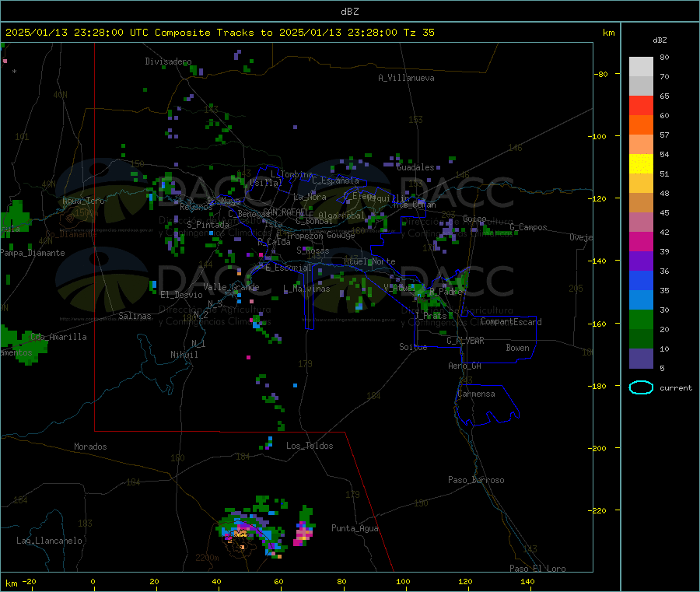Click the Composite Tracks timestamp header
This screenshot has width=700, height=592.
coord(220,33)
